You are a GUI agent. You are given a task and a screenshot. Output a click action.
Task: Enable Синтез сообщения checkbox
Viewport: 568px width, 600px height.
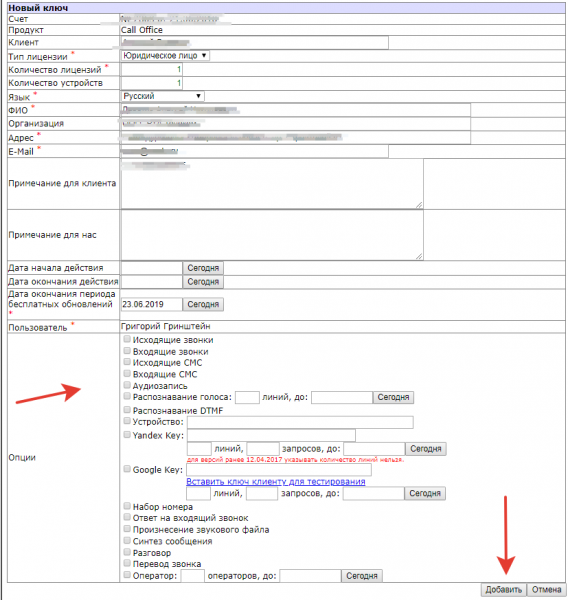pyautogui.click(x=127, y=540)
